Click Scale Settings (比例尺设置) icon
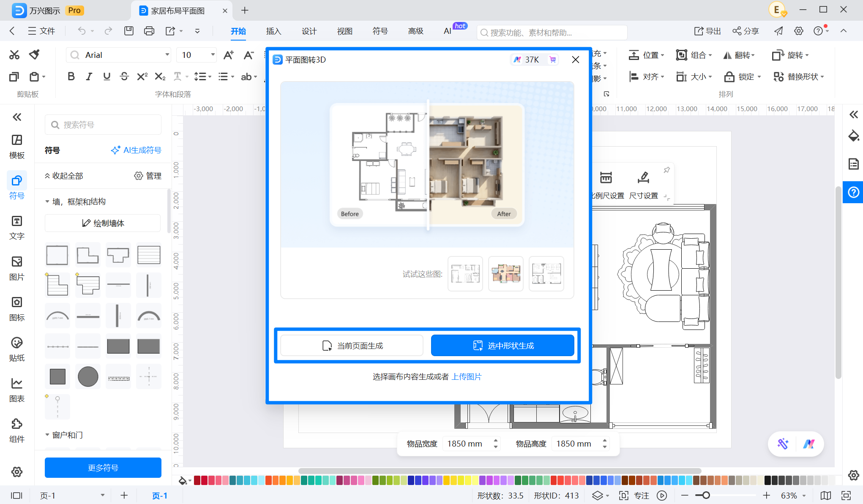 606,177
